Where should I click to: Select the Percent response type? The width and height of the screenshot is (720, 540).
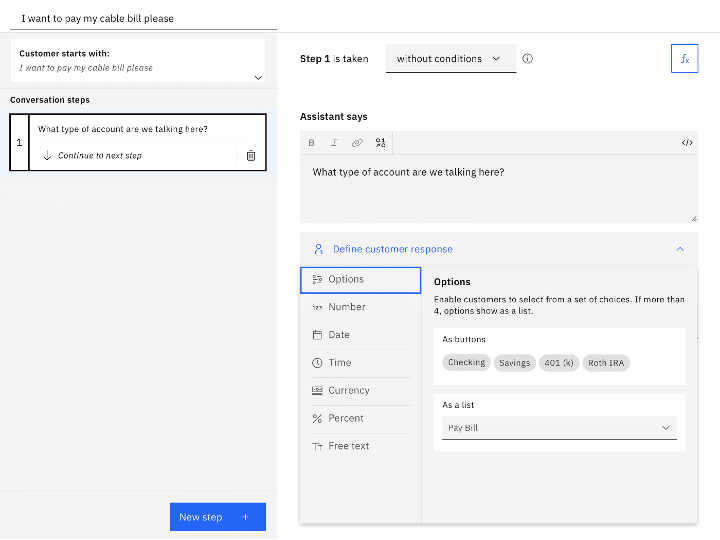(x=360, y=419)
